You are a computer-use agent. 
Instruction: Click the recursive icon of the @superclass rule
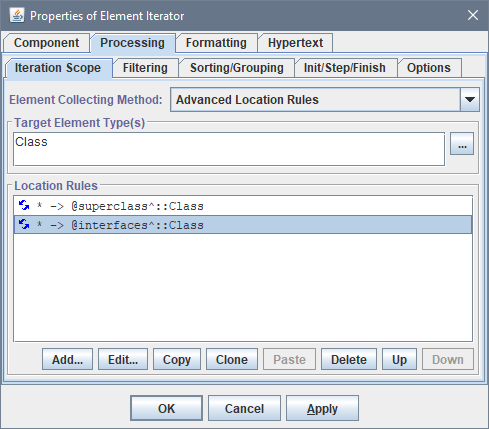pyautogui.click(x=24, y=205)
